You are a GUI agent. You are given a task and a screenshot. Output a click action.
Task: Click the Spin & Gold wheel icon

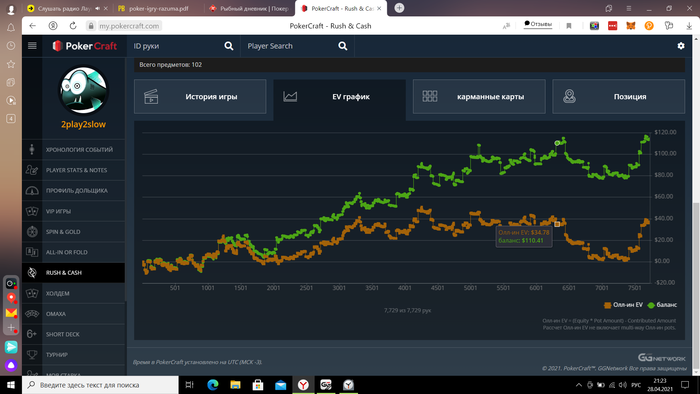pos(32,232)
